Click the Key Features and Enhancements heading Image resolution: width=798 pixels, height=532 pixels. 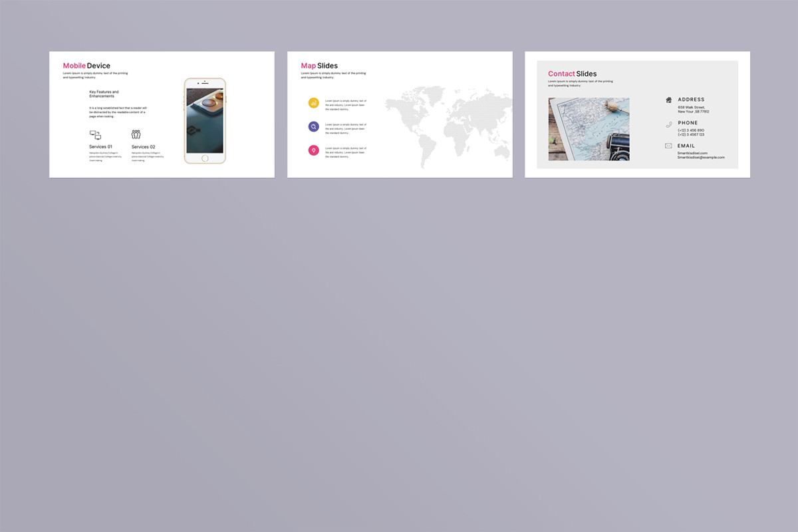pyautogui.click(x=105, y=94)
